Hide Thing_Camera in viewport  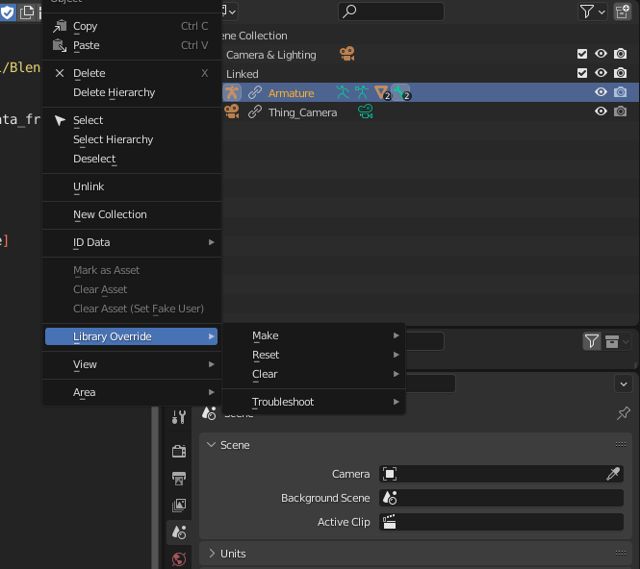click(x=601, y=111)
